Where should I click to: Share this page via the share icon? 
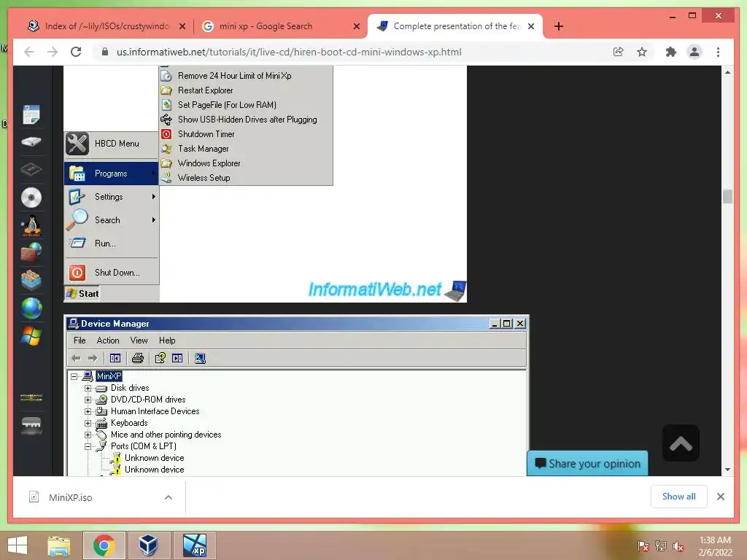[x=619, y=52]
